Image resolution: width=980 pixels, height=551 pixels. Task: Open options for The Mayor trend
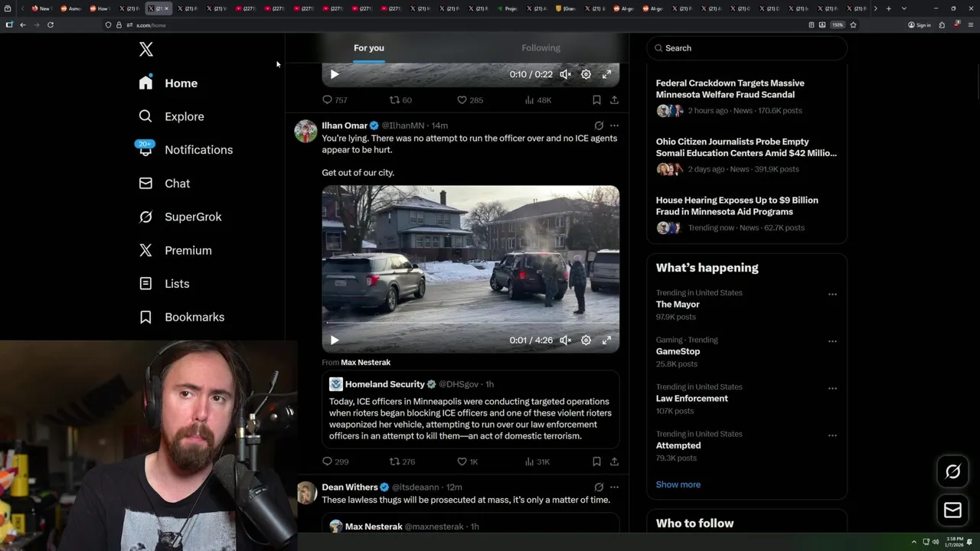pos(832,294)
